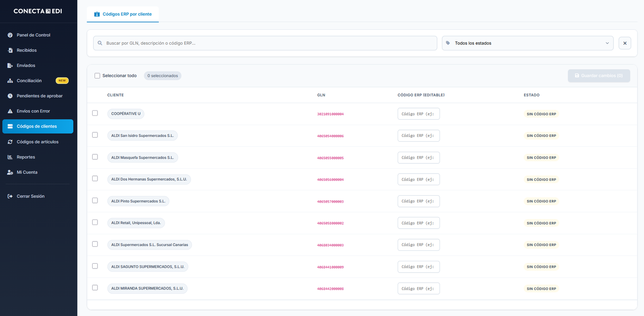Click the Panel de Control dashboard icon
This screenshot has width=644, height=316.
[x=10, y=35]
